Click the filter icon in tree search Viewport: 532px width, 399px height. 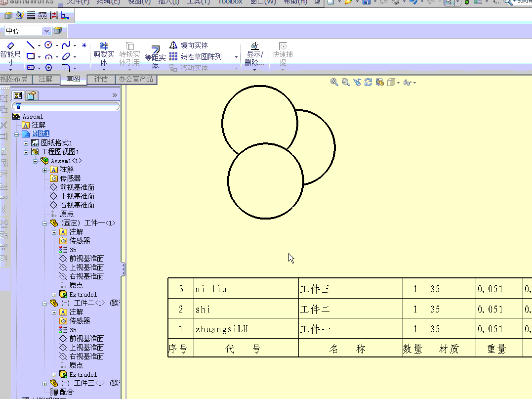click(19, 106)
